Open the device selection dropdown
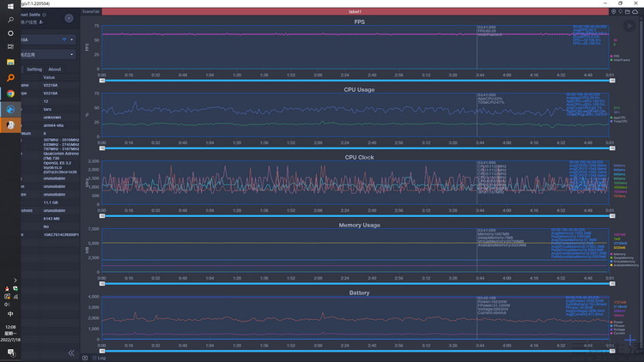 (48, 39)
